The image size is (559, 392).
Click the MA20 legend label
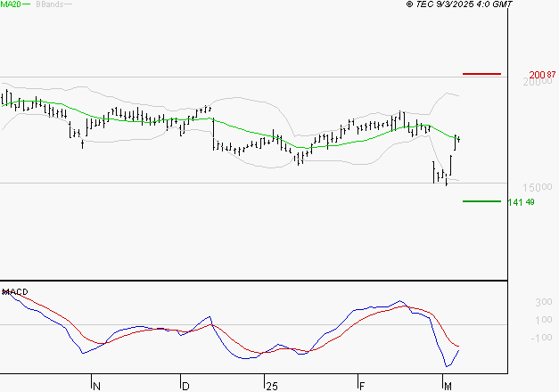coord(12,4)
